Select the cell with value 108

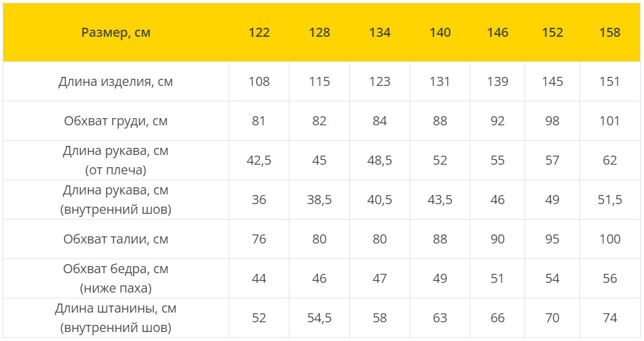259,81
